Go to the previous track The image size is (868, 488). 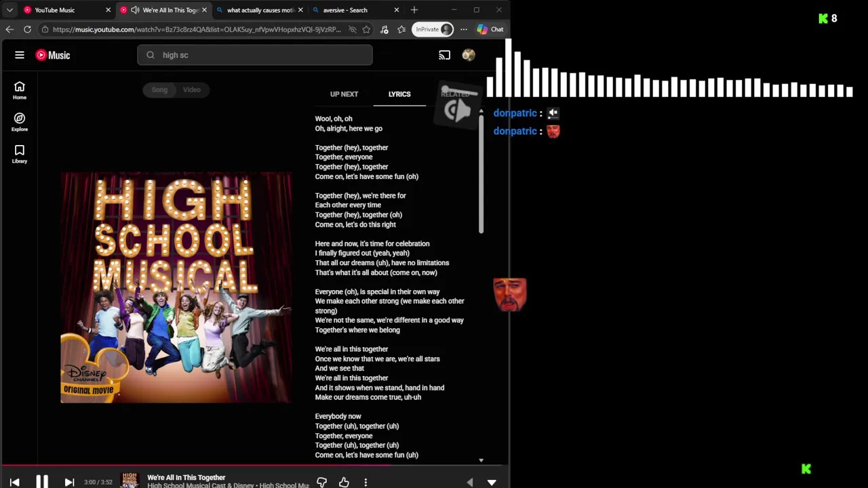coord(14,482)
